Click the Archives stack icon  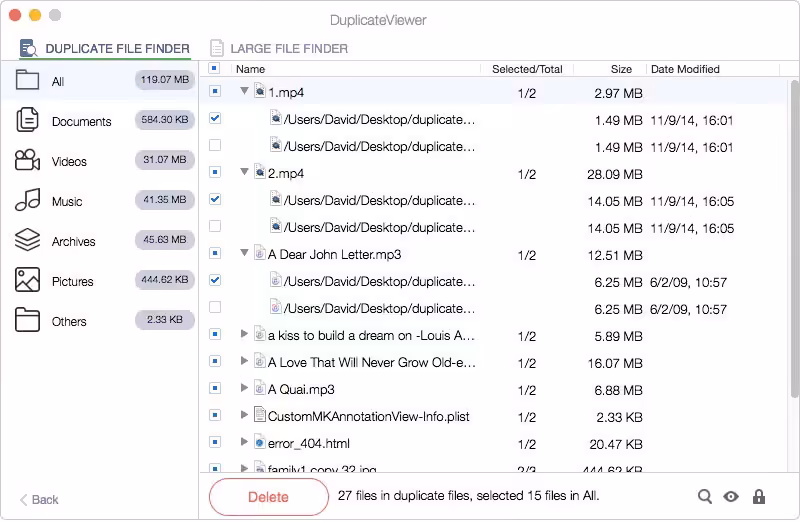point(27,240)
